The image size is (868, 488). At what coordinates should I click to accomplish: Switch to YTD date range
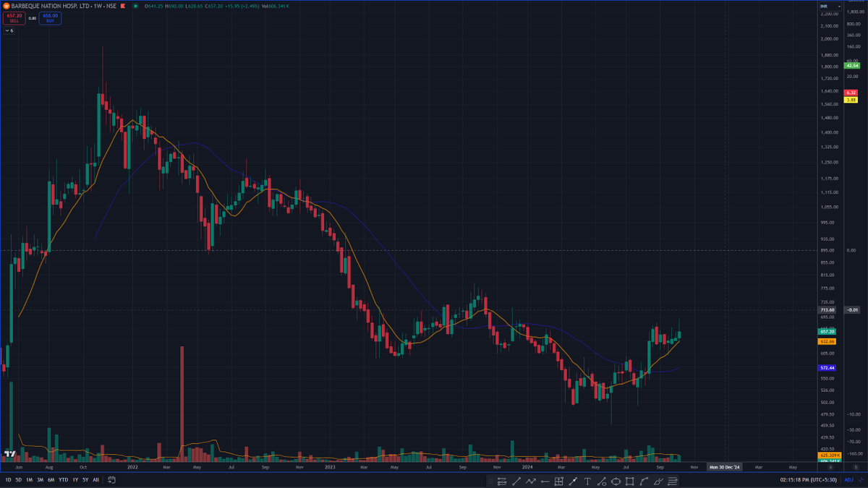(x=63, y=479)
